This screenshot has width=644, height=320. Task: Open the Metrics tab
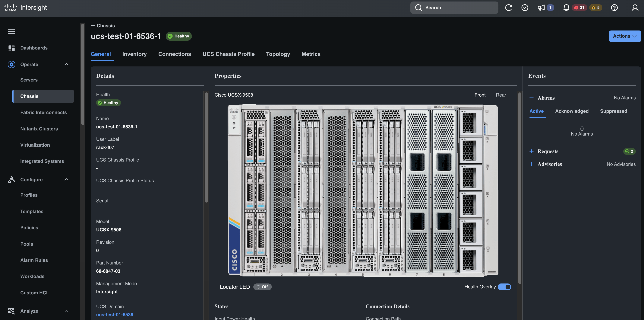311,54
